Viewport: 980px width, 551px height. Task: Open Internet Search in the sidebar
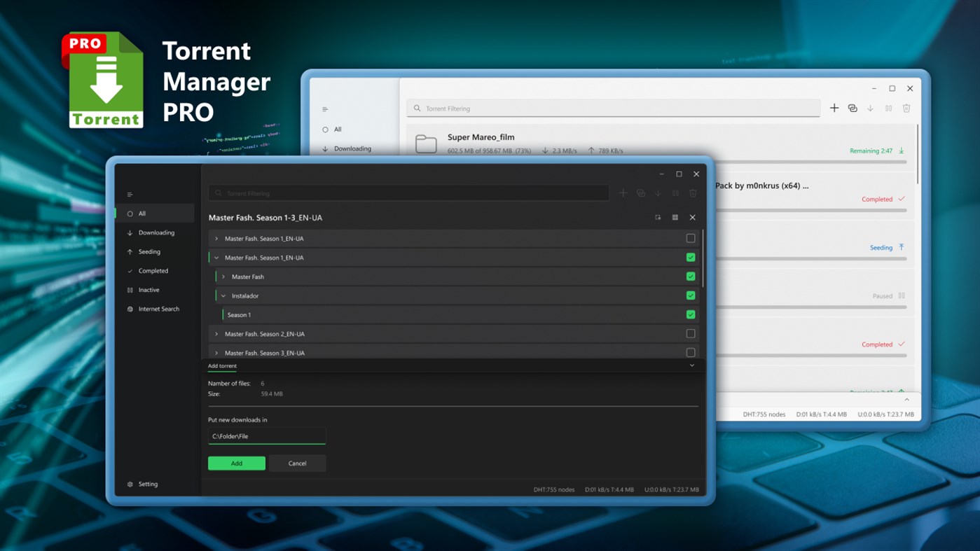[158, 309]
